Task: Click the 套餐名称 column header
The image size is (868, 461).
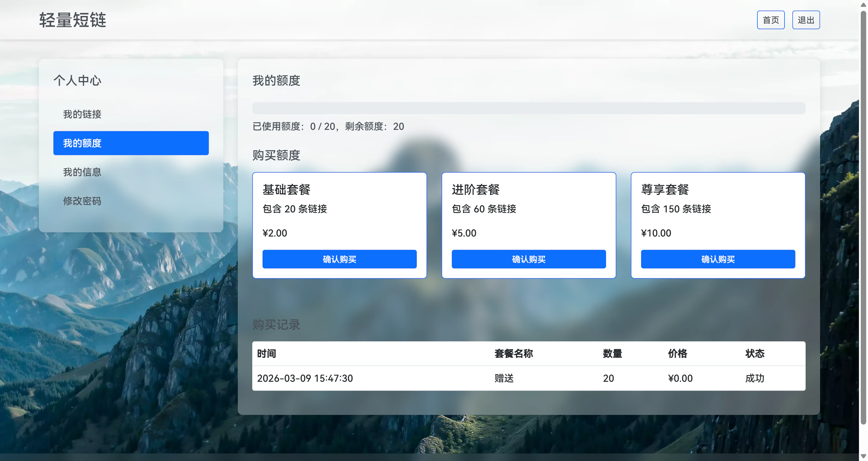Action: click(x=514, y=353)
